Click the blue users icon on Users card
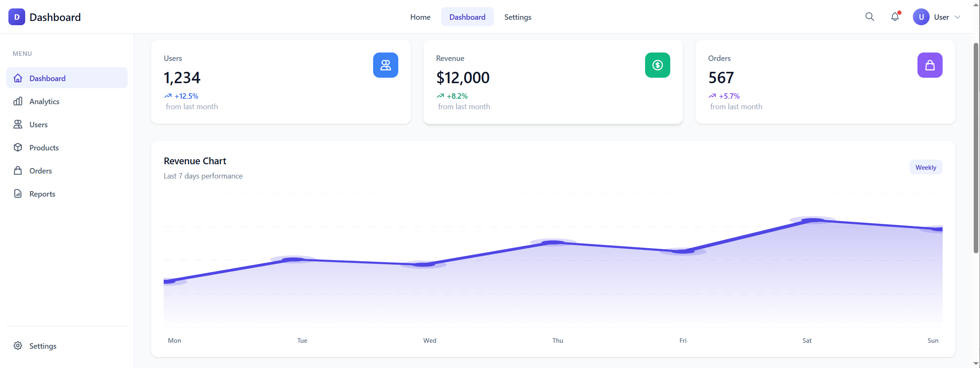The height and width of the screenshot is (368, 980). 386,65
